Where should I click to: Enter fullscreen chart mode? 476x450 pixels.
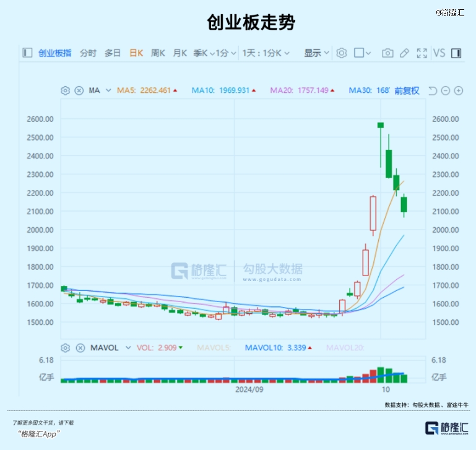coord(422,53)
